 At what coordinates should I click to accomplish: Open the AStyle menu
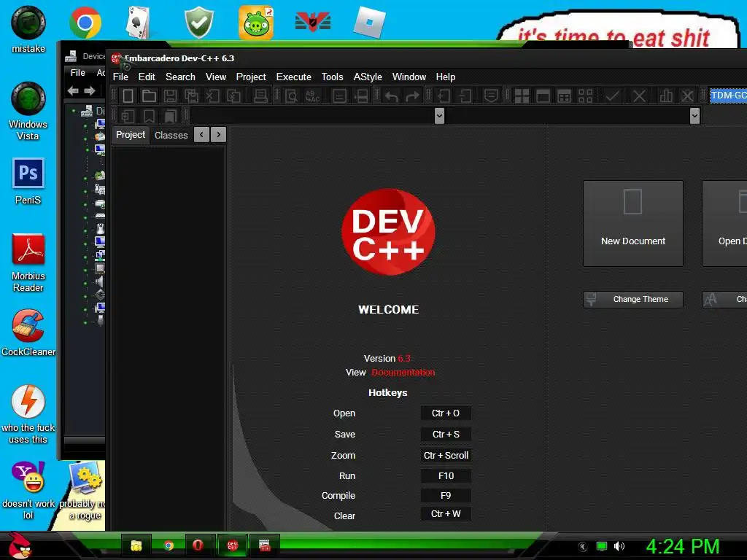(x=368, y=77)
